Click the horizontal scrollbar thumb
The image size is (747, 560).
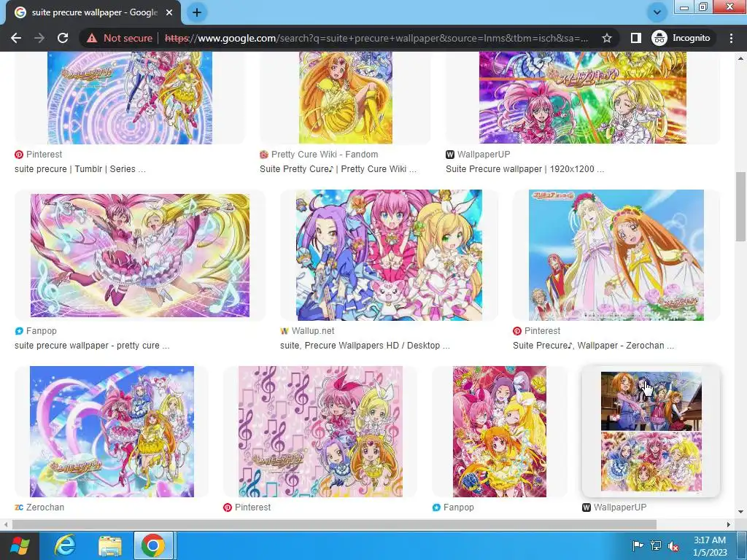[334, 524]
